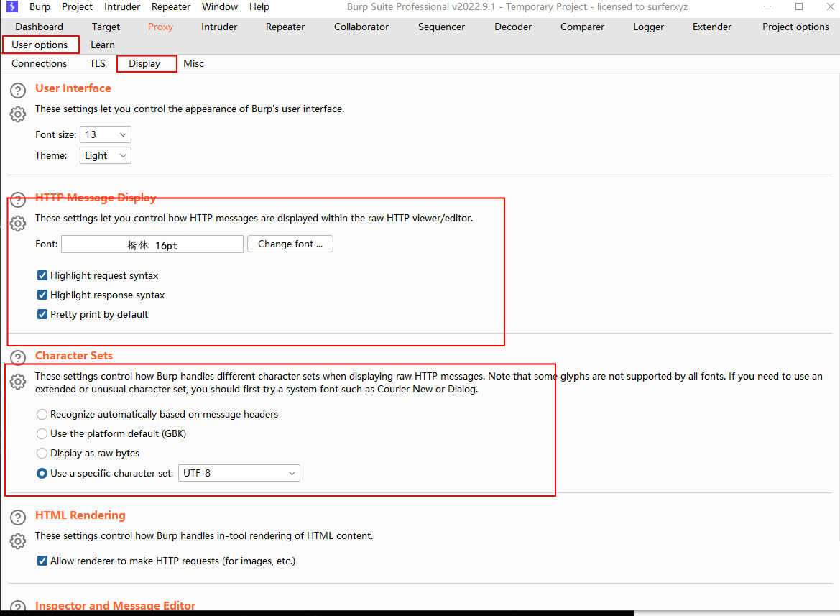Open the Window menu
The width and height of the screenshot is (840, 616).
[220, 7]
